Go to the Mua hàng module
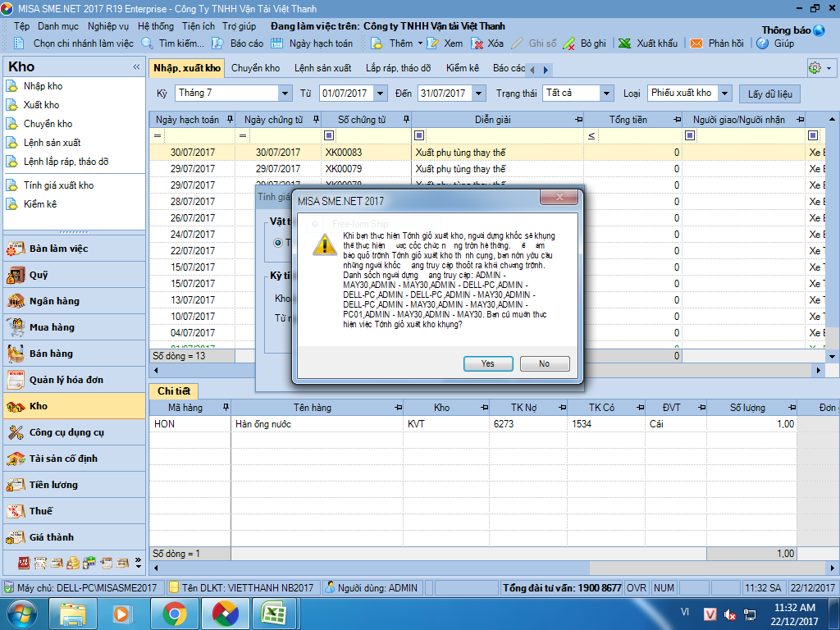 pyautogui.click(x=74, y=327)
